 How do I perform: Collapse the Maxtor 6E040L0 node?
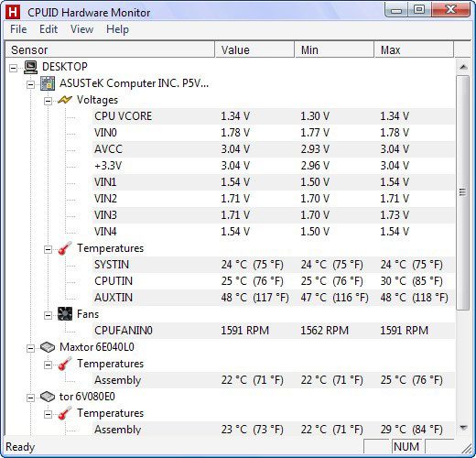pos(30,348)
